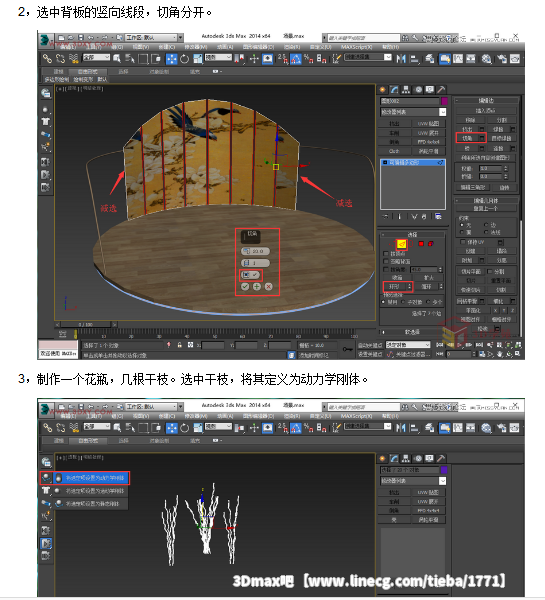Open Hierarchy panel tab in upper screenshot
Image resolution: width=545 pixels, height=600 pixels.
(x=406, y=90)
